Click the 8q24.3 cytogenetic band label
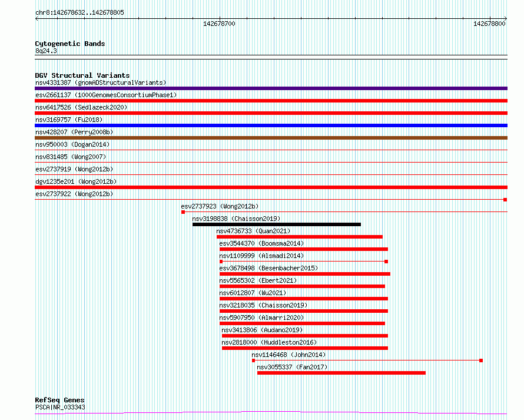This screenshot has width=524, height=420. pyautogui.click(x=46, y=51)
